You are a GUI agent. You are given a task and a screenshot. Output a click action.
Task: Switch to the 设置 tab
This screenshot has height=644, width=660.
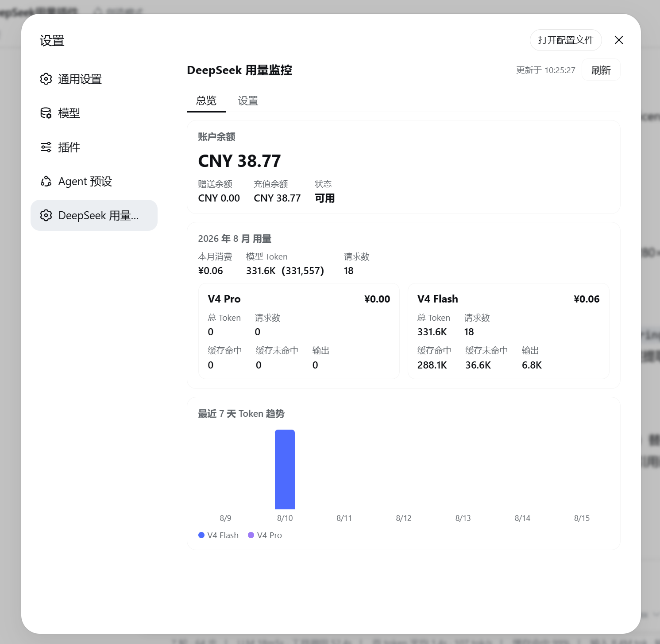tap(248, 101)
